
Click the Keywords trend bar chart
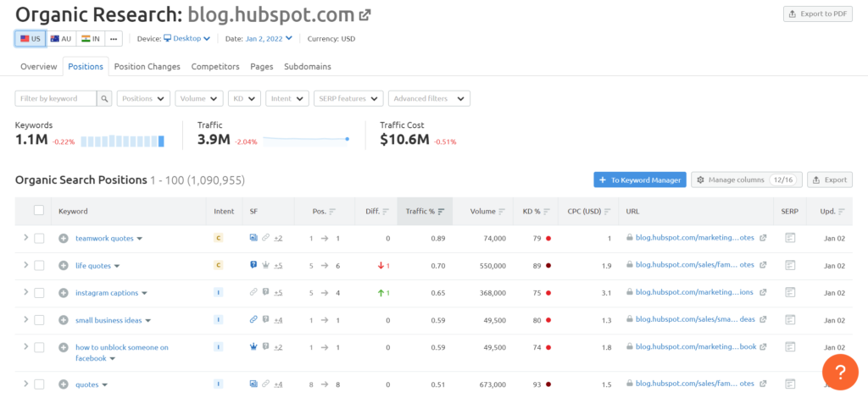123,141
